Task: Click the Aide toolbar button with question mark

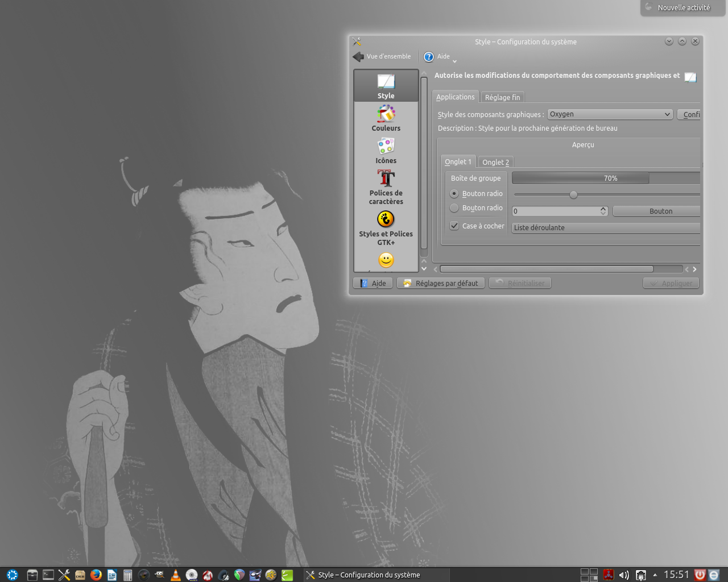Action: pyautogui.click(x=437, y=56)
